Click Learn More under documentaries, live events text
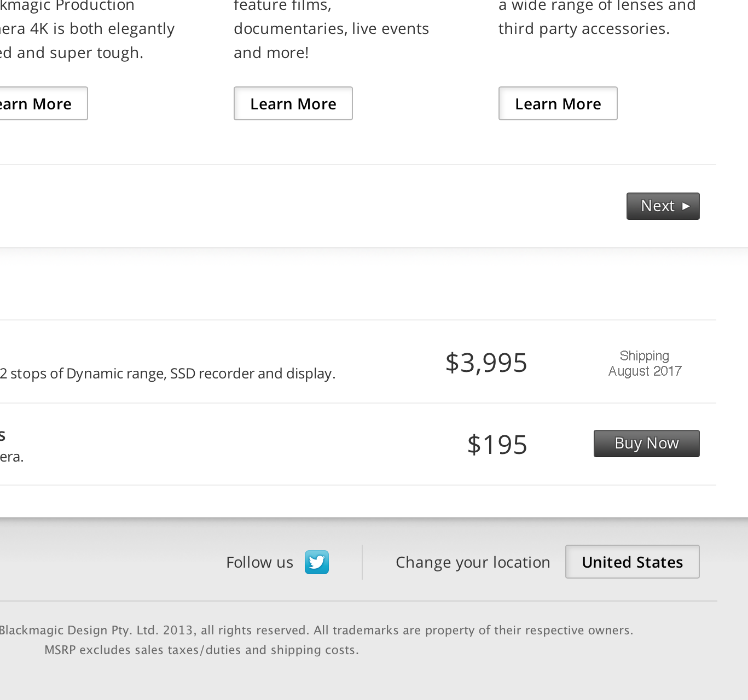The width and height of the screenshot is (748, 700). tap(293, 103)
